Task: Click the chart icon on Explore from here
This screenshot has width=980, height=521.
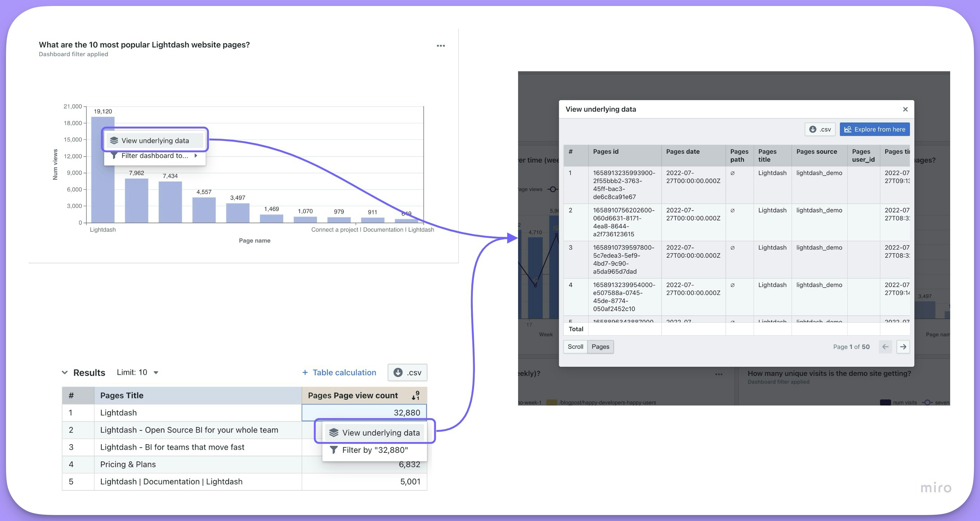Action: click(848, 130)
